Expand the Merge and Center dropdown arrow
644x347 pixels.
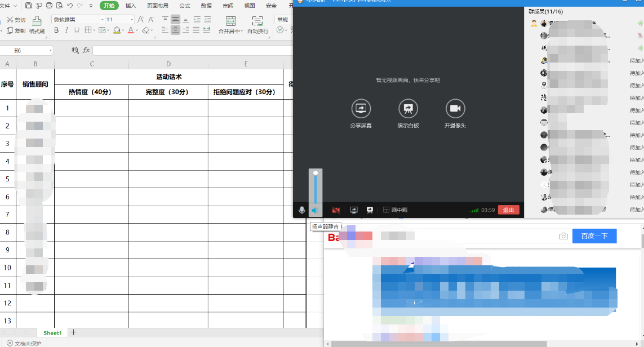(x=242, y=31)
